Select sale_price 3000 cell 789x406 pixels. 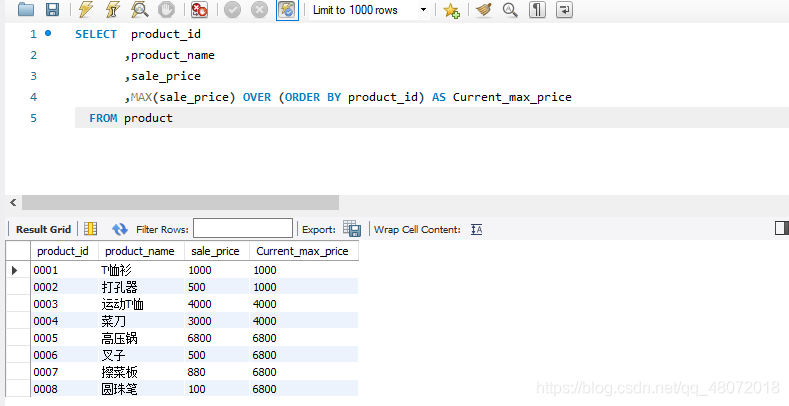click(217, 321)
